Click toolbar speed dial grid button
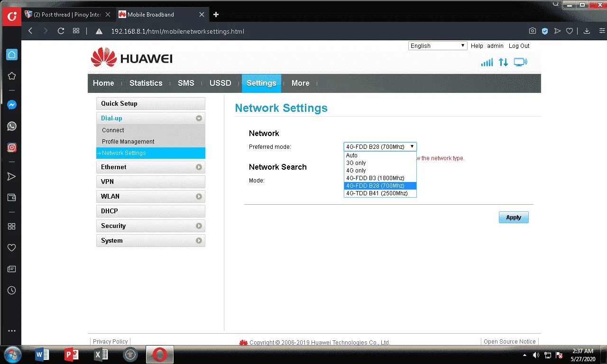This screenshot has height=364, width=607. 76,31
